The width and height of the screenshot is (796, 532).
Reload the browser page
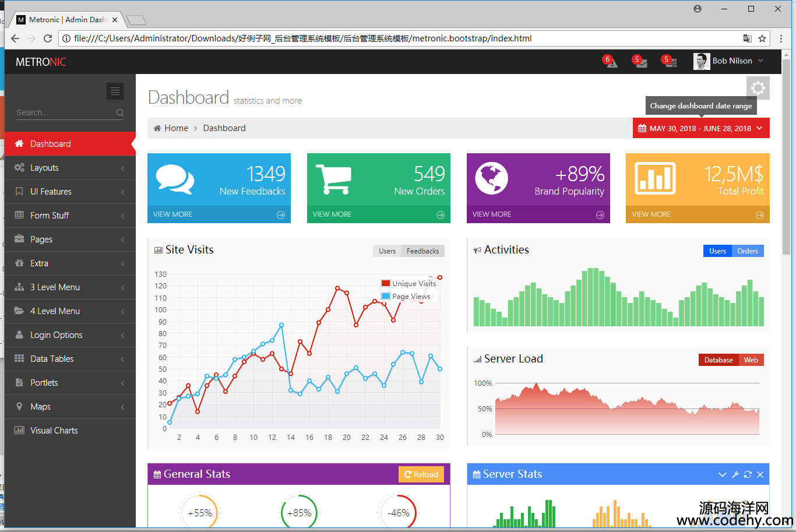pyautogui.click(x=48, y=38)
